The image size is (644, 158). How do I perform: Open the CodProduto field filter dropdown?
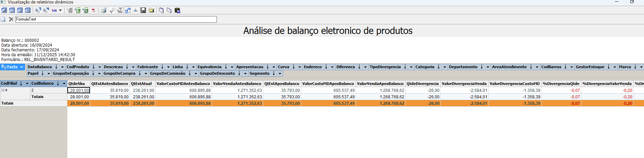[100, 67]
